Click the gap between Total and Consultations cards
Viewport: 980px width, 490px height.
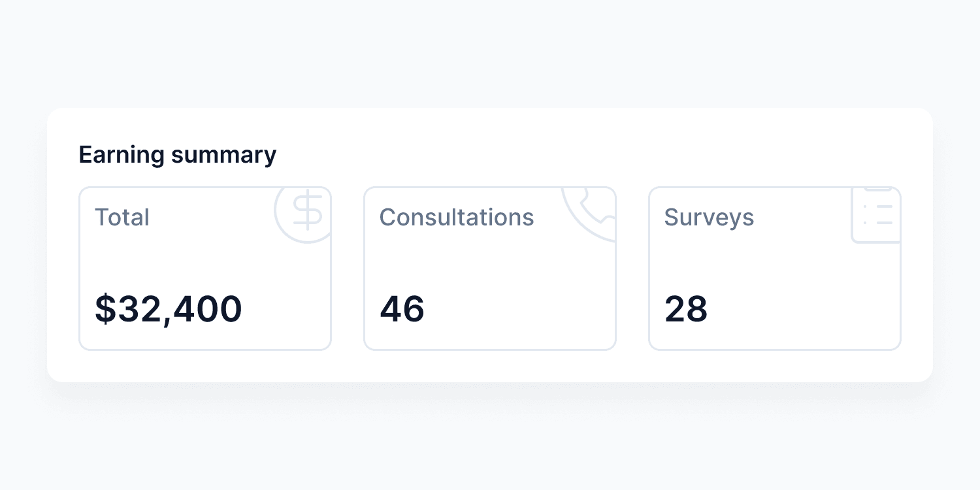(348, 268)
